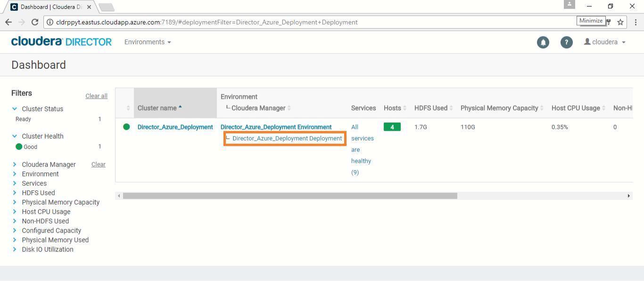The height and width of the screenshot is (281, 644).
Task: Sort by Host CPU Usage column
Action: [x=578, y=108]
